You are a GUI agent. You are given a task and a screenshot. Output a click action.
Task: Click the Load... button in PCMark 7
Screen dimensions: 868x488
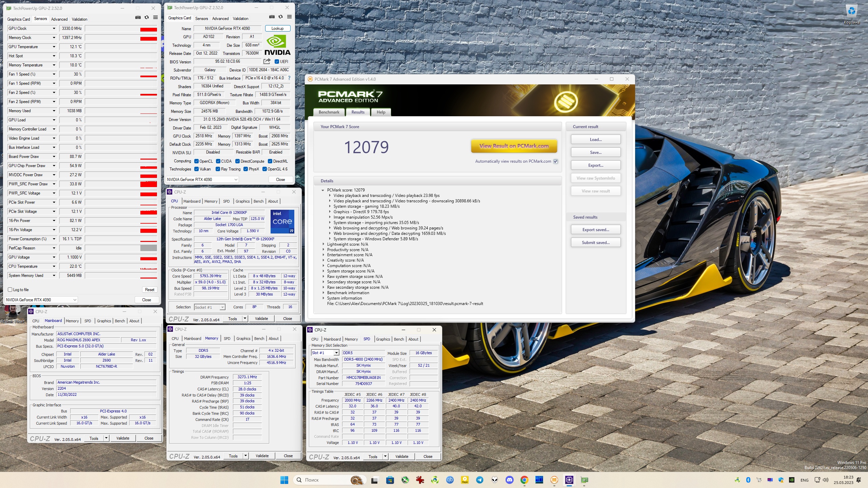[595, 140]
